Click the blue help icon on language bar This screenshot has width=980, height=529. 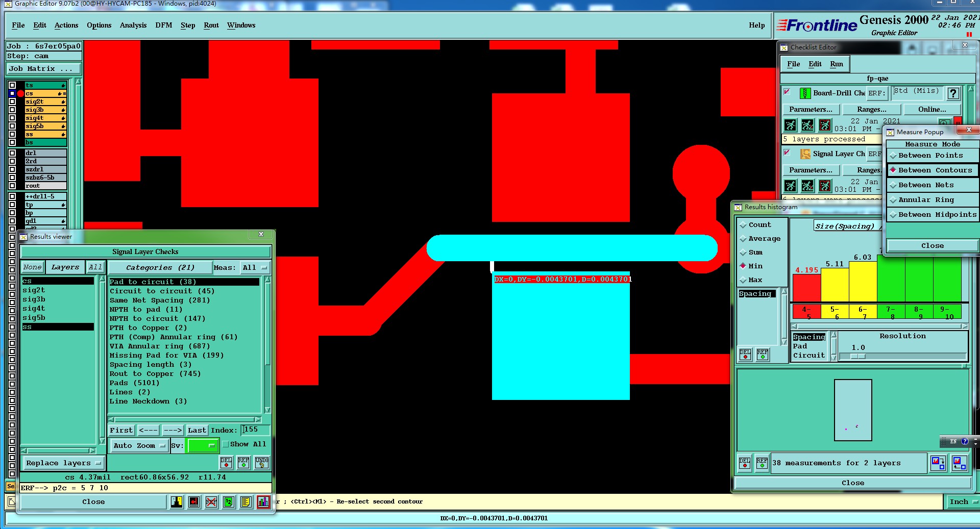coord(965,441)
